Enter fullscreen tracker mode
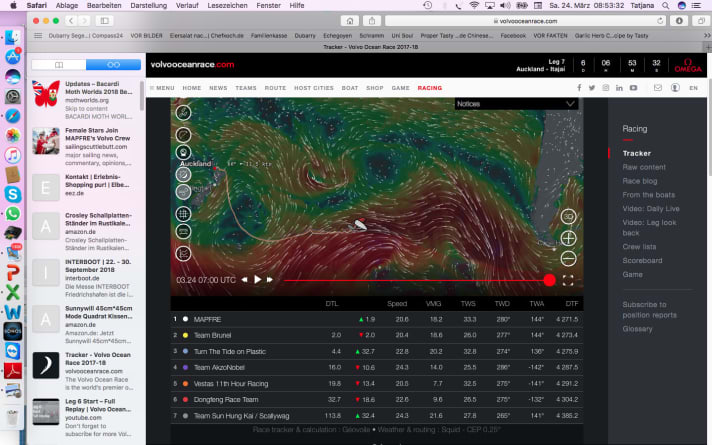Image resolution: width=712 pixels, height=445 pixels. tap(568, 281)
